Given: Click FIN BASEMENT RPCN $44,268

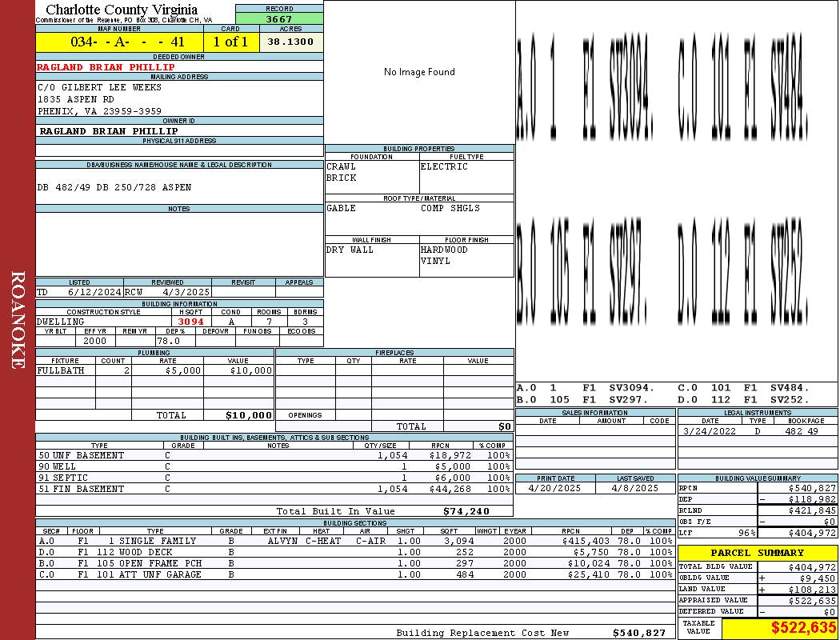Looking at the screenshot, I should pyautogui.click(x=450, y=489).
